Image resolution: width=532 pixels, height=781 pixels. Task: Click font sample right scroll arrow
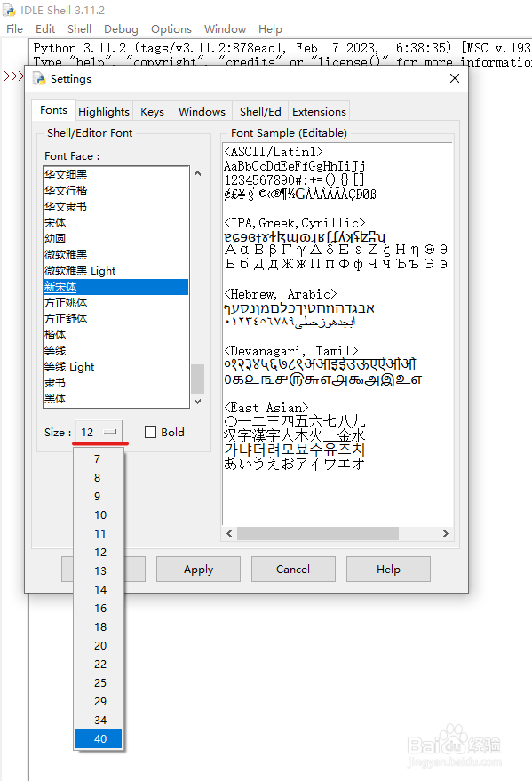point(446,533)
